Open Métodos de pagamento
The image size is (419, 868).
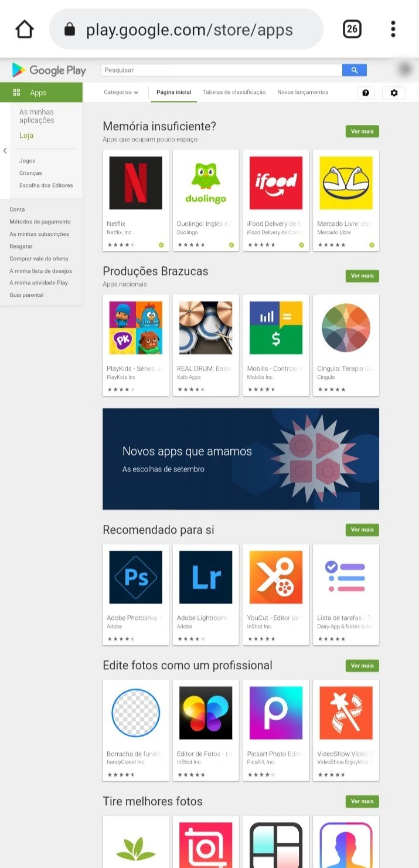[x=40, y=222]
